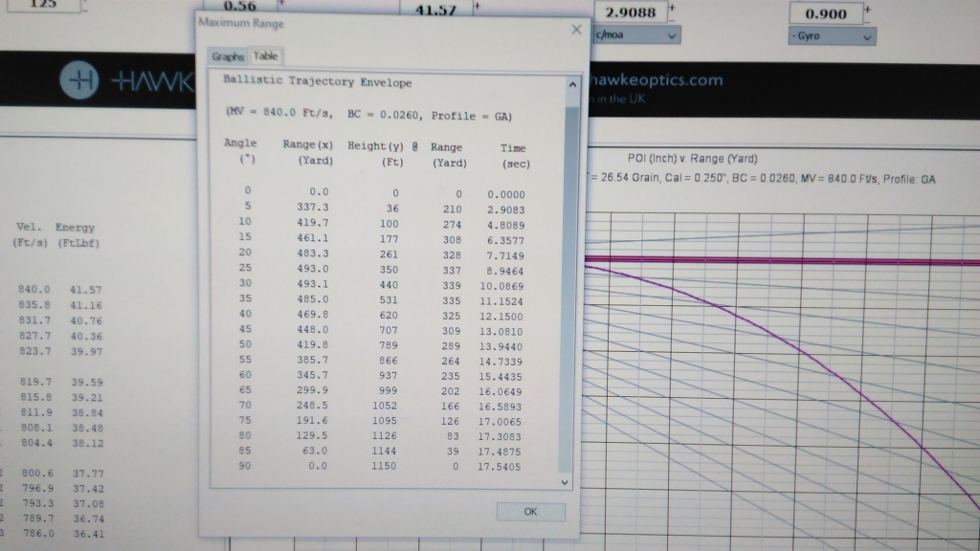
Task: Click the 819.7 velocity value
Action: click(35, 382)
